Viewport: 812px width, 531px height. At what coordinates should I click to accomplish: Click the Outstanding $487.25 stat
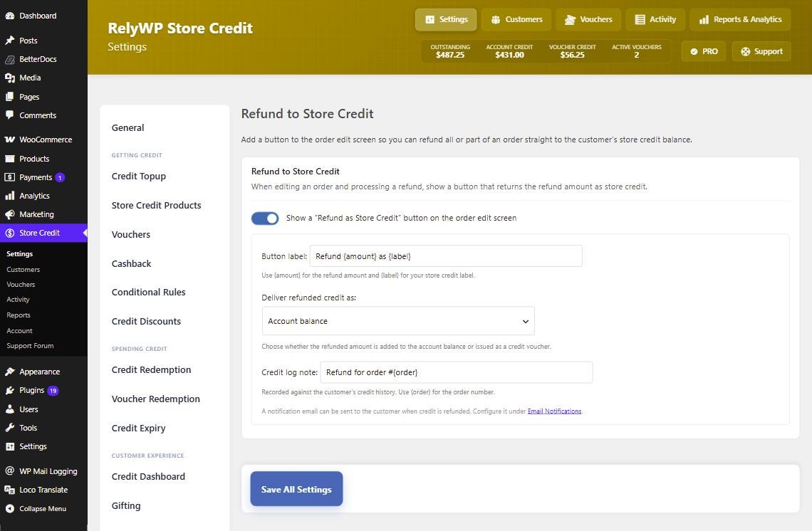pyautogui.click(x=450, y=51)
